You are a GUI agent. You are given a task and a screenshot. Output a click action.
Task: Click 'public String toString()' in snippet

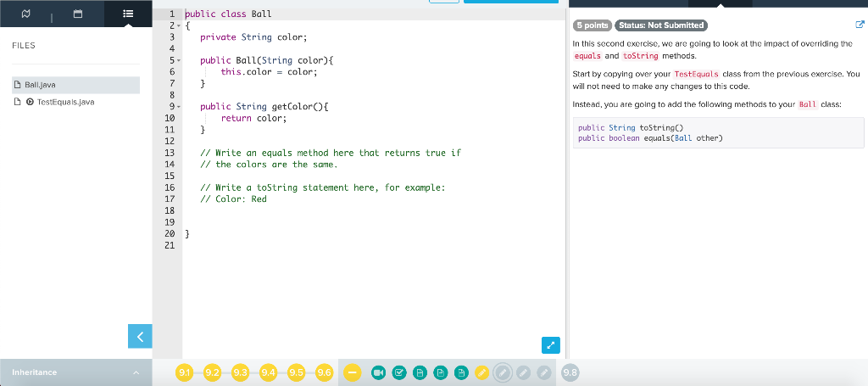tap(631, 127)
